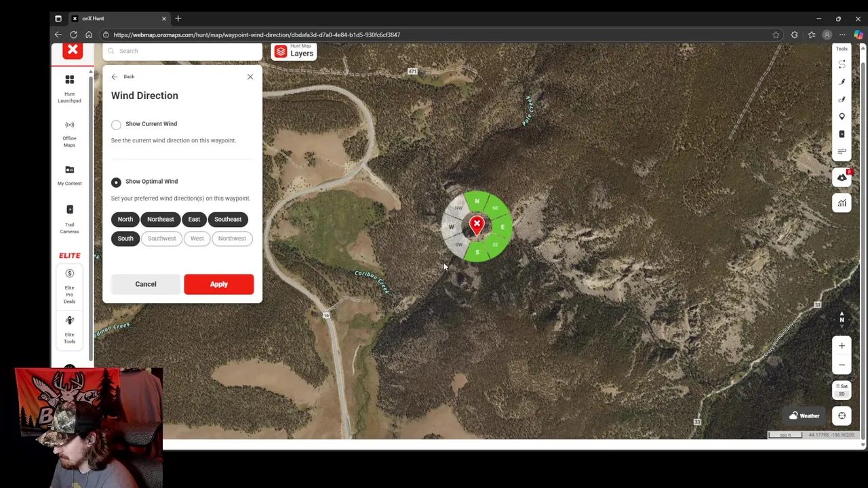Click the red waypoint marker on map
868x488 pixels.
(x=477, y=225)
